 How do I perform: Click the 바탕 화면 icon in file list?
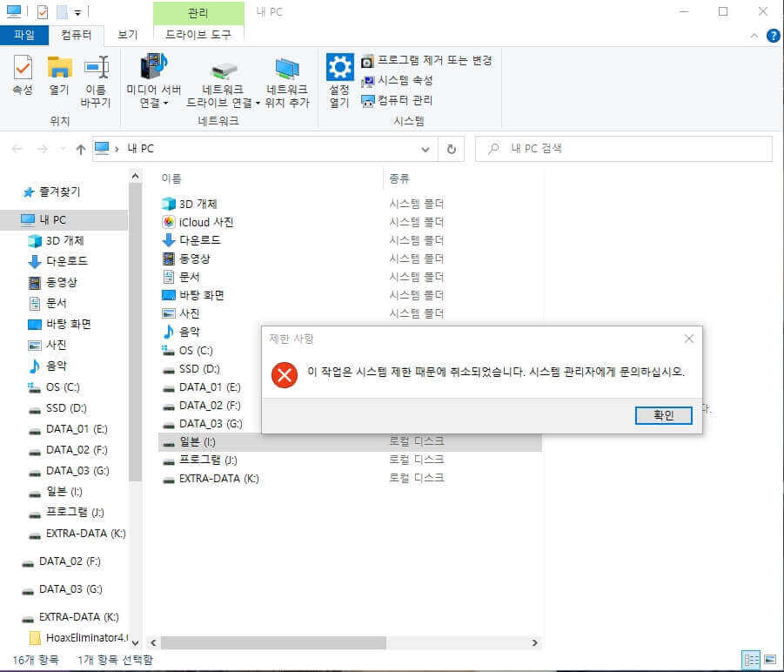169,295
